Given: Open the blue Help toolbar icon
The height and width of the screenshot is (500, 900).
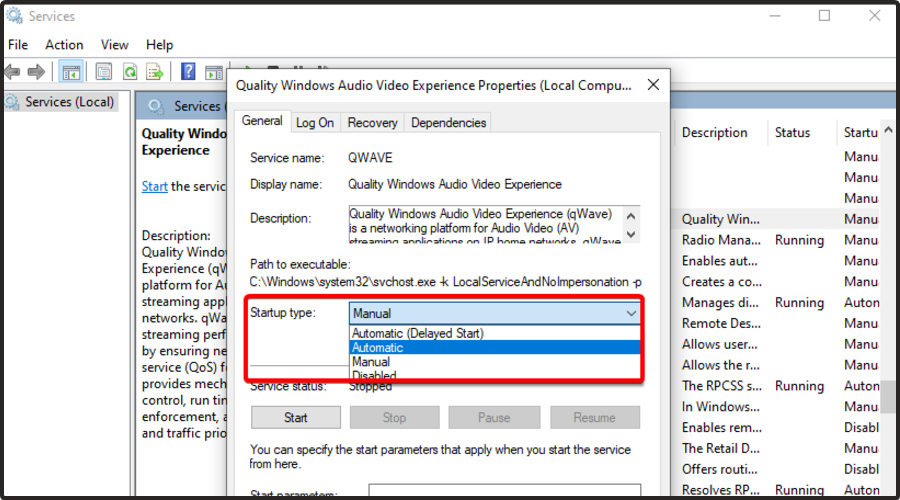Looking at the screenshot, I should tap(188, 72).
